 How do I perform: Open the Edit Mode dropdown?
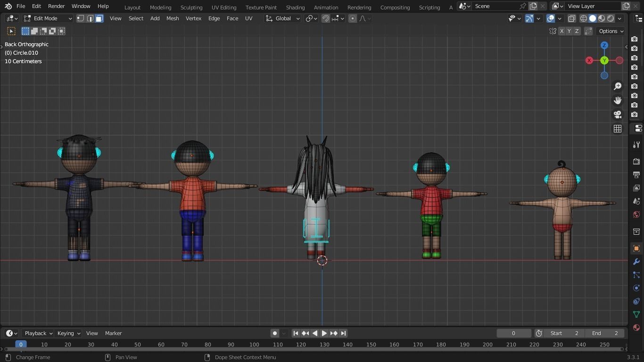[x=48, y=18]
